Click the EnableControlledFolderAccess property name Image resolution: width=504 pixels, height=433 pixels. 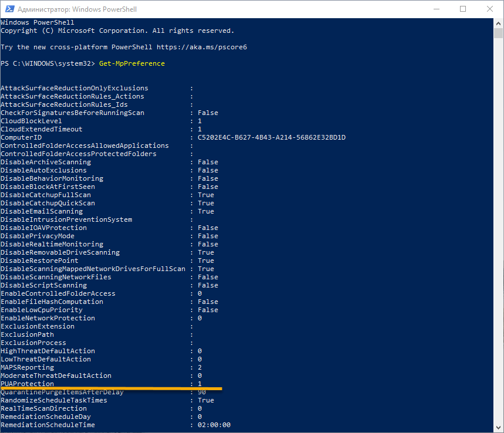click(58, 294)
